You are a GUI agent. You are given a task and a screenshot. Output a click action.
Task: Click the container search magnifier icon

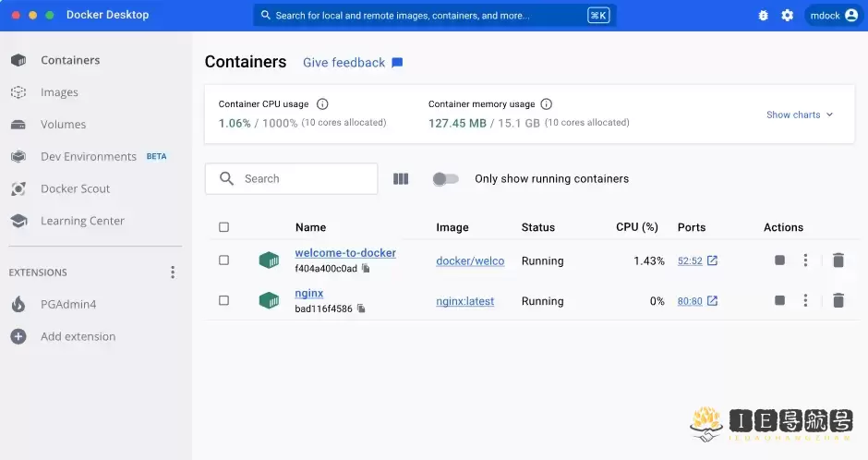226,178
